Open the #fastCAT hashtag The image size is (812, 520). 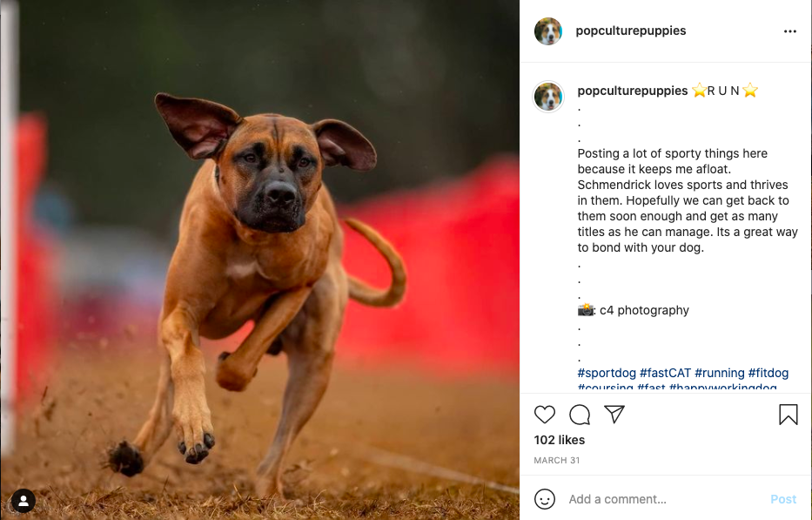click(665, 373)
